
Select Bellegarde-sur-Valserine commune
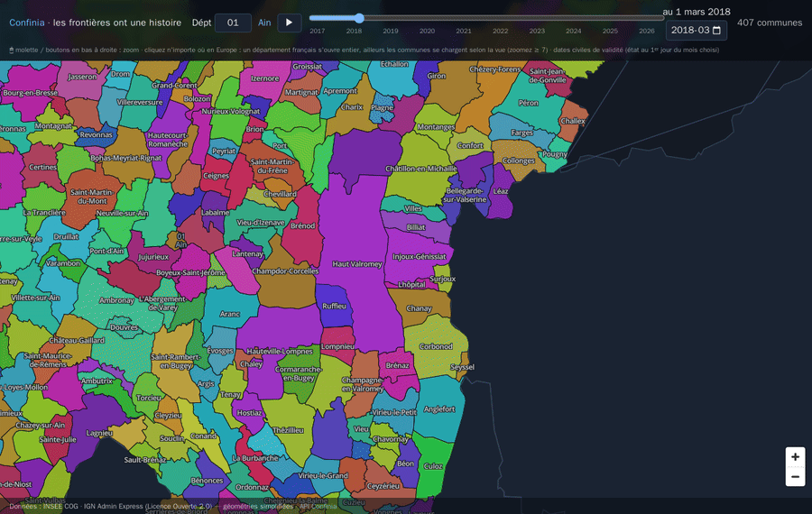click(x=465, y=195)
